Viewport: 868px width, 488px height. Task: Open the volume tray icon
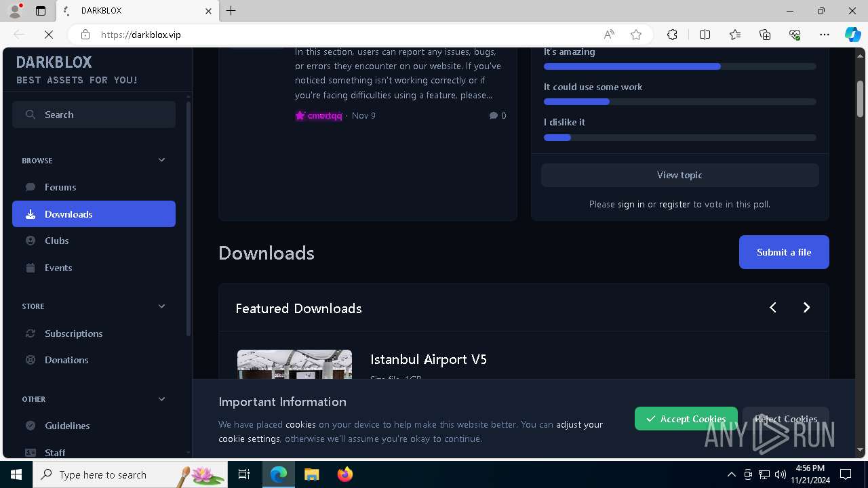pos(781,474)
